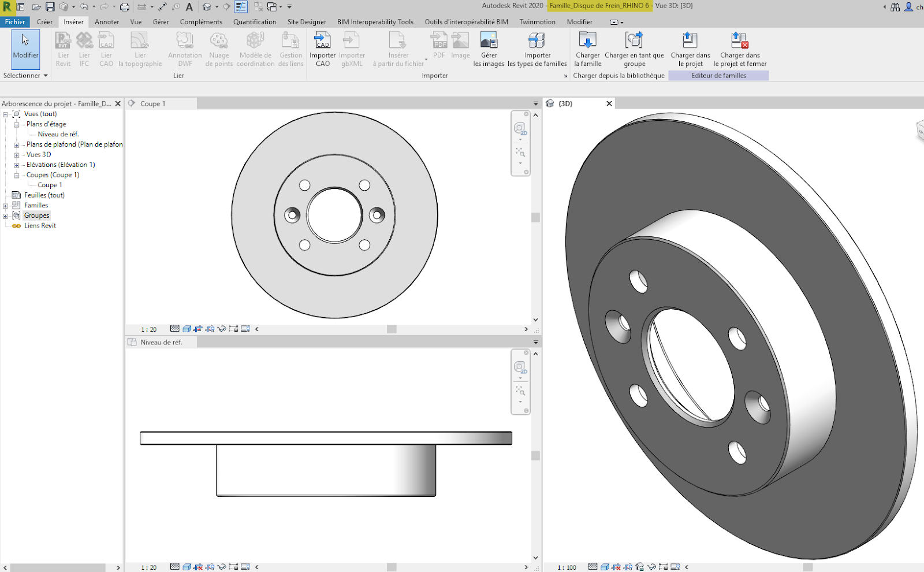
Task: Open the Twinmotion menu tab
Action: coord(537,21)
